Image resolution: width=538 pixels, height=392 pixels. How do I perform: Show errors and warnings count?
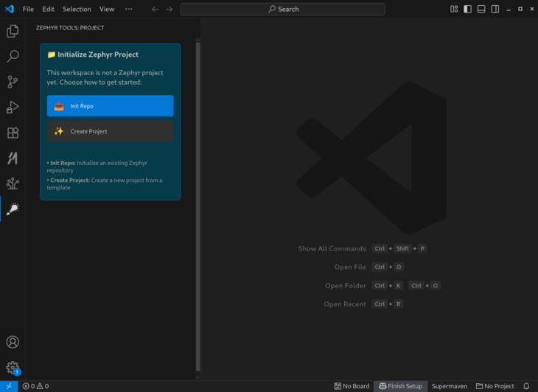[x=35, y=386]
